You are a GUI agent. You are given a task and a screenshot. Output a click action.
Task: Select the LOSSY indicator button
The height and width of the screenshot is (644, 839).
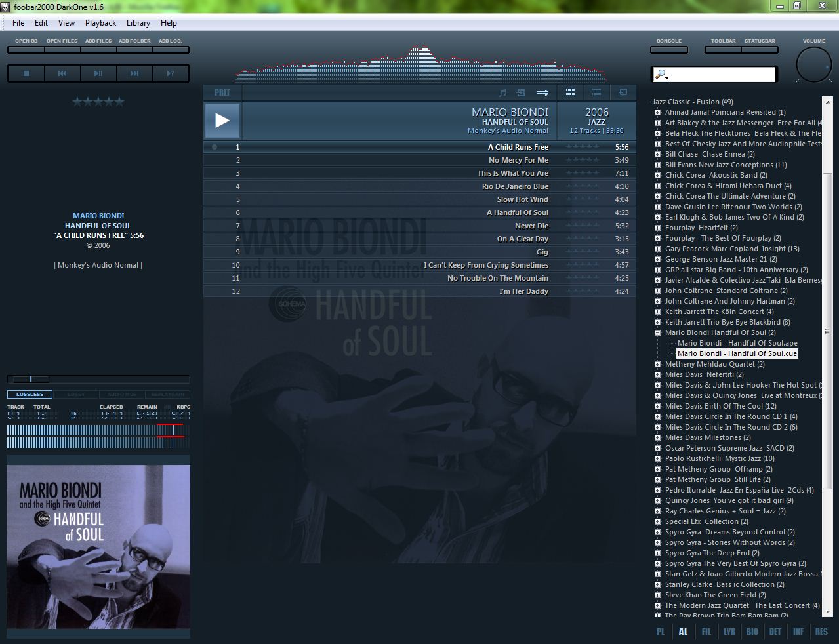[x=76, y=395]
